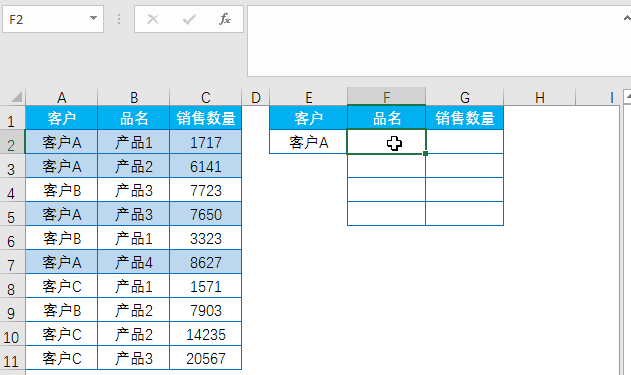Select cell with value 7903
This screenshot has width=631, height=375.
pyautogui.click(x=206, y=310)
